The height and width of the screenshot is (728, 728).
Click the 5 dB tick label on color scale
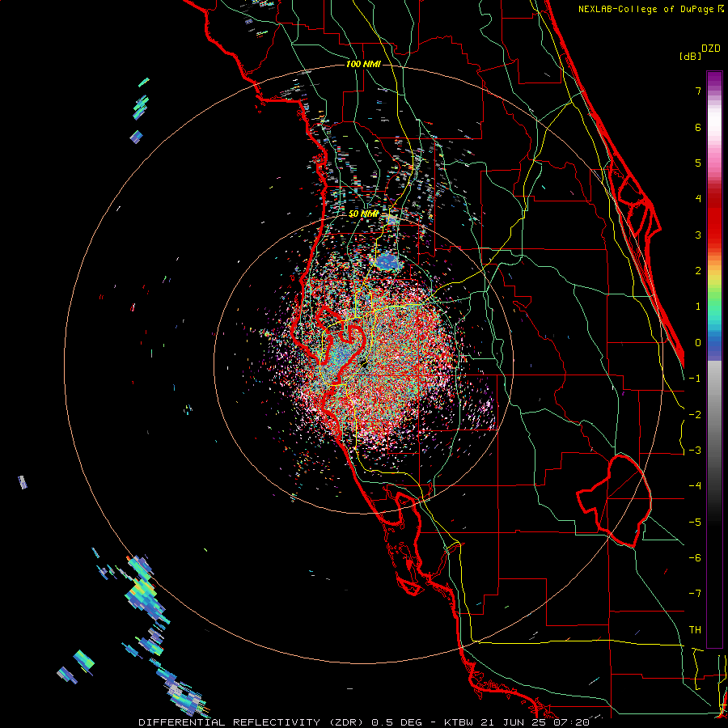pos(698,163)
